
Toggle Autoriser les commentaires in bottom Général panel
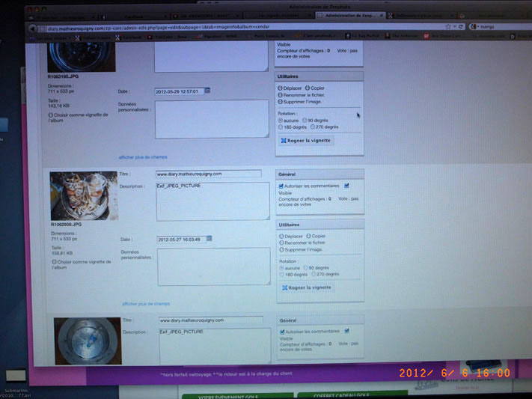point(282,332)
